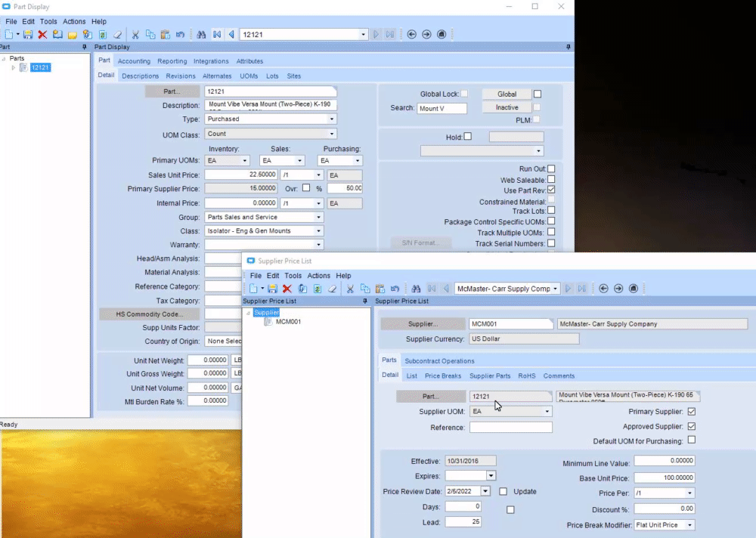
Task: Switch to the Accounting tab
Action: point(134,61)
